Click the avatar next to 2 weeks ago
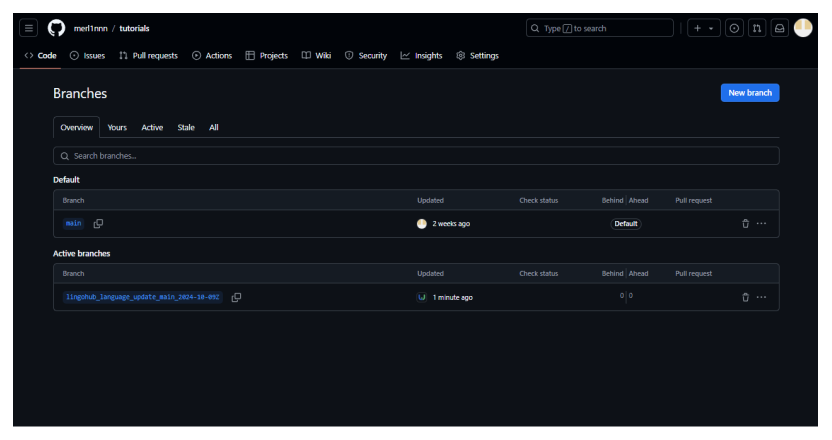Viewport: 832px width, 440px height. [x=422, y=223]
